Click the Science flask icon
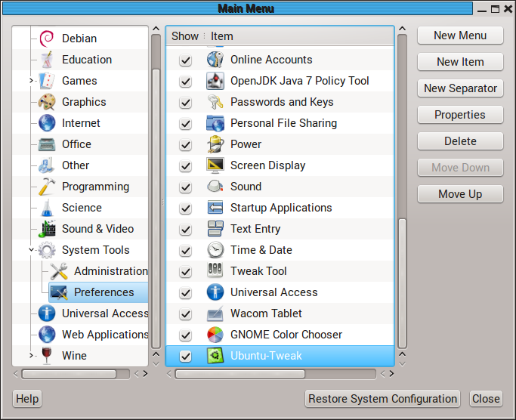 47,208
